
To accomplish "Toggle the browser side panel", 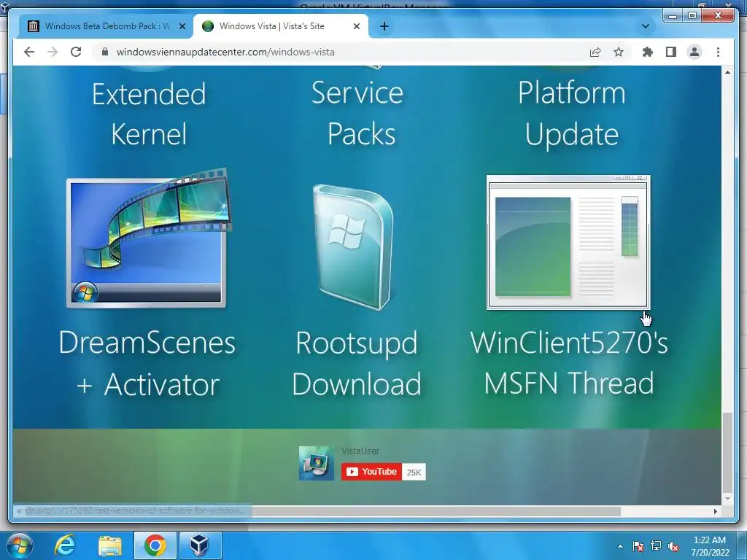I will 671,52.
